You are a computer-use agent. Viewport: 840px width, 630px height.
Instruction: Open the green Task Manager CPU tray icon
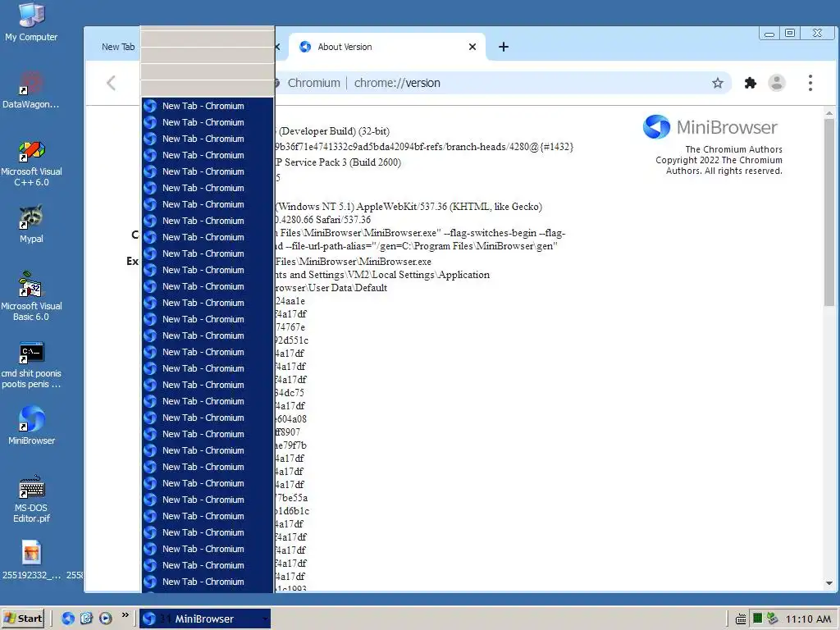pyautogui.click(x=757, y=619)
